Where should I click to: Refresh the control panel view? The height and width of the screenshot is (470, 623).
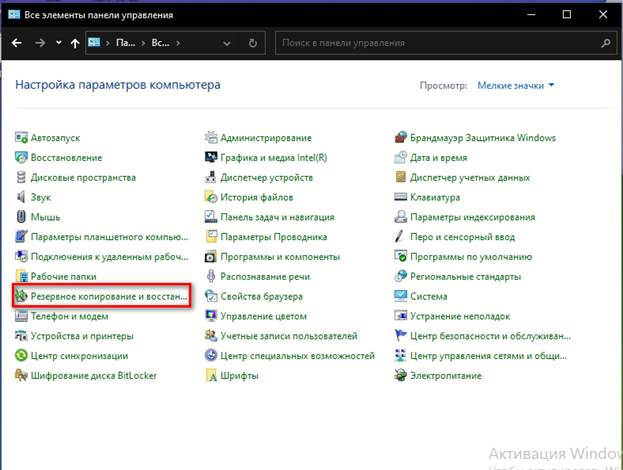(253, 43)
